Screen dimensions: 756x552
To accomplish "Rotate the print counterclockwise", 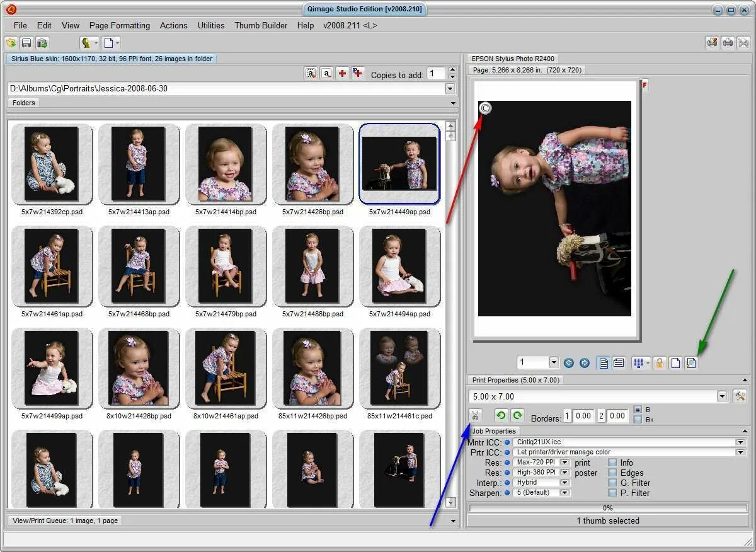I will (501, 415).
